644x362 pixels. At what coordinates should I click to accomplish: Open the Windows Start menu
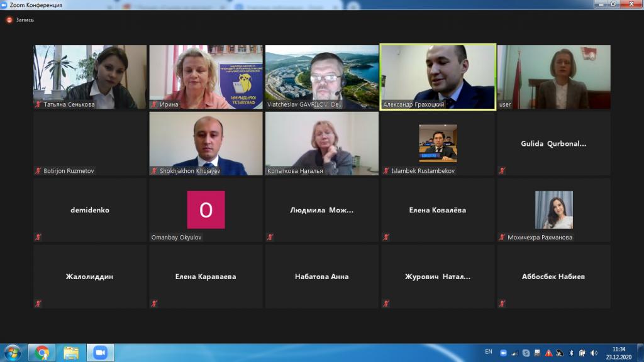pos(13,353)
